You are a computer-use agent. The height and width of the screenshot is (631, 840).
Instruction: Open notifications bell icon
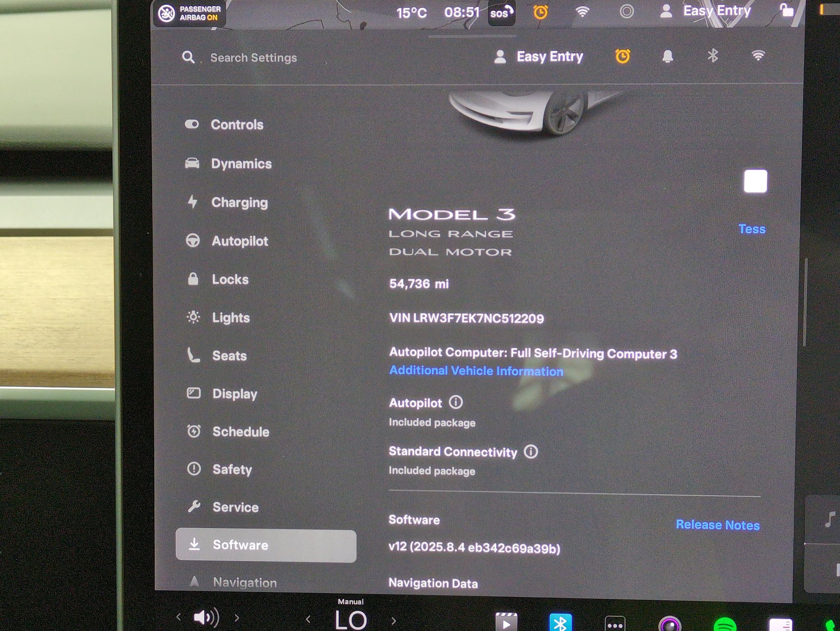(668, 56)
